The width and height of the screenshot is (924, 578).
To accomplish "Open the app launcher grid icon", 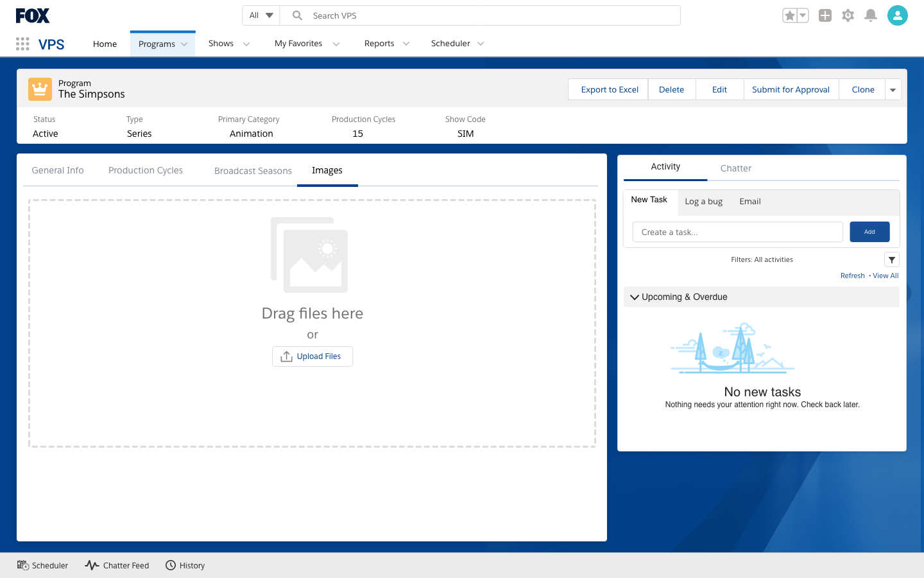I will tap(22, 44).
